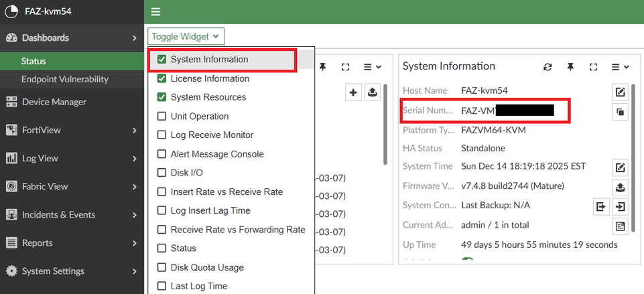Check the Disk I/O checkbox

(162, 173)
